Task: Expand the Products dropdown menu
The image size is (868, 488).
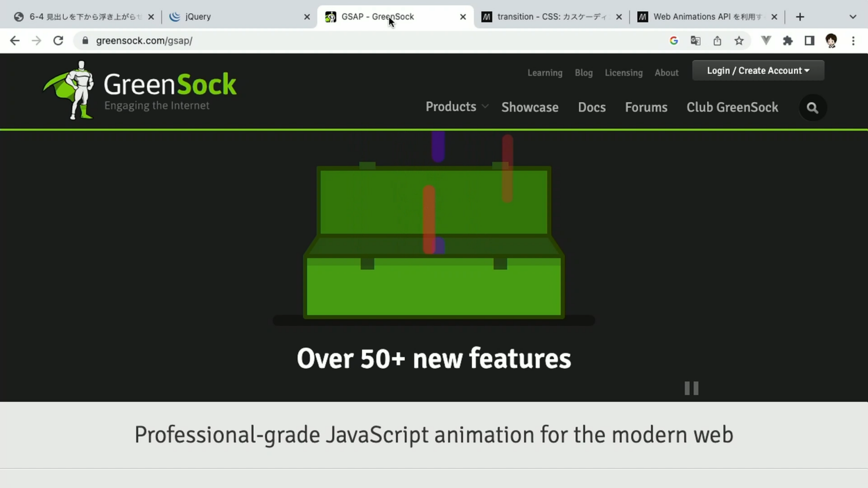Action: click(456, 107)
